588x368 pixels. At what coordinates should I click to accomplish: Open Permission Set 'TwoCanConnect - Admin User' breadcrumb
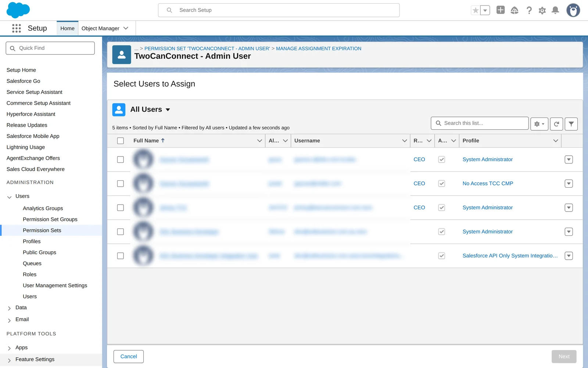207,48
